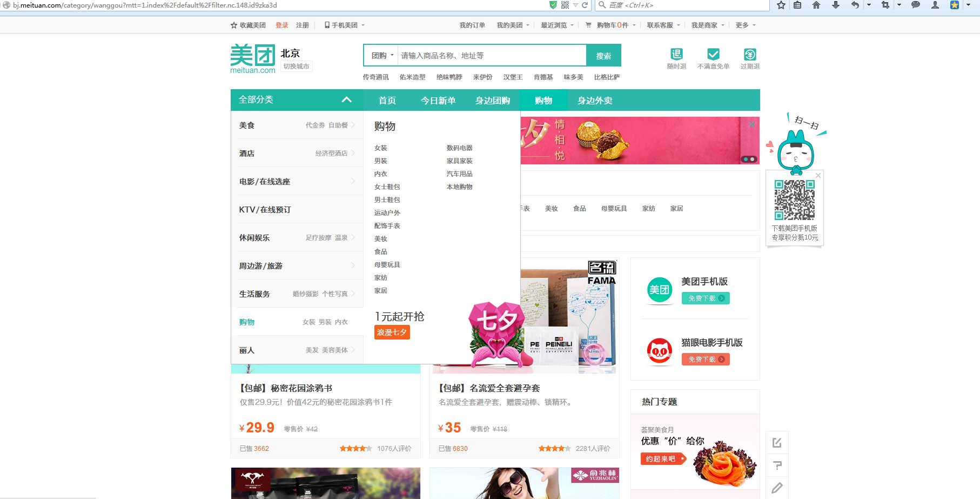Scan the 下载美团手机版 QR code

tap(794, 199)
